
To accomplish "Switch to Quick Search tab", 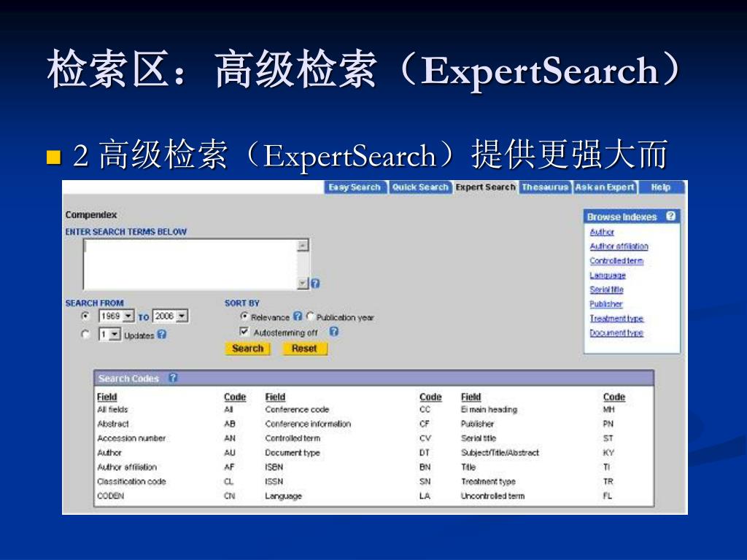I will click(420, 187).
